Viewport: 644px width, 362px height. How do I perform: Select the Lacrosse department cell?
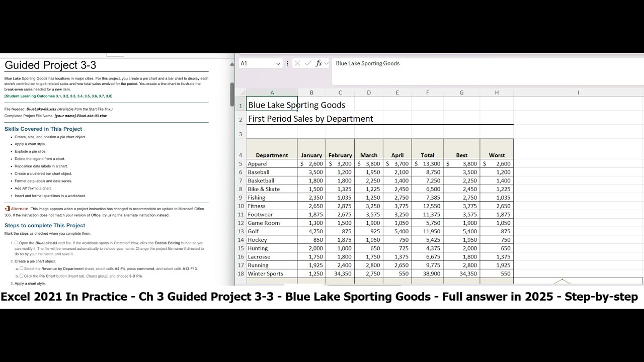[272, 256]
